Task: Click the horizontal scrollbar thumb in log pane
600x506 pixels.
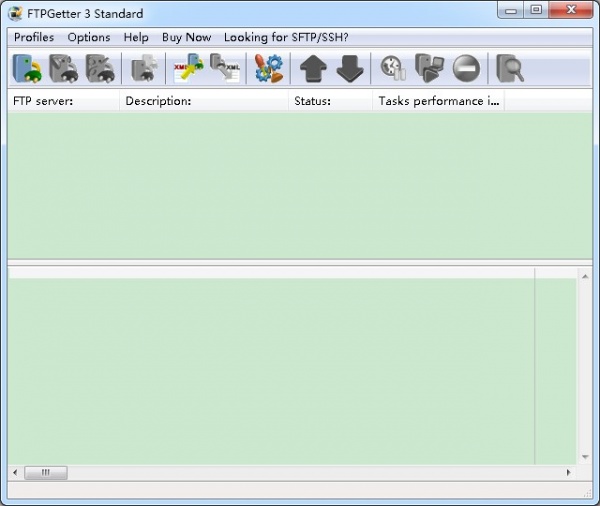Action: point(46,472)
